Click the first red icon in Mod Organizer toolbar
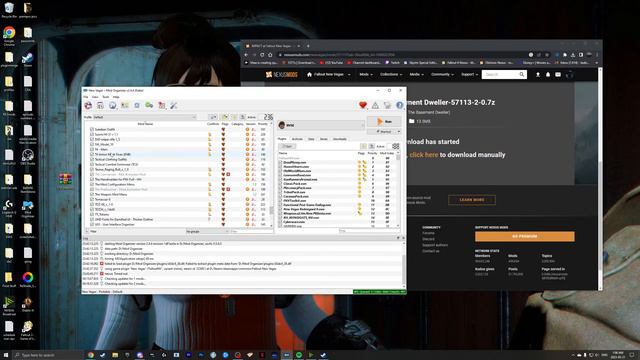This screenshot has height=360, width=640. [88, 105]
